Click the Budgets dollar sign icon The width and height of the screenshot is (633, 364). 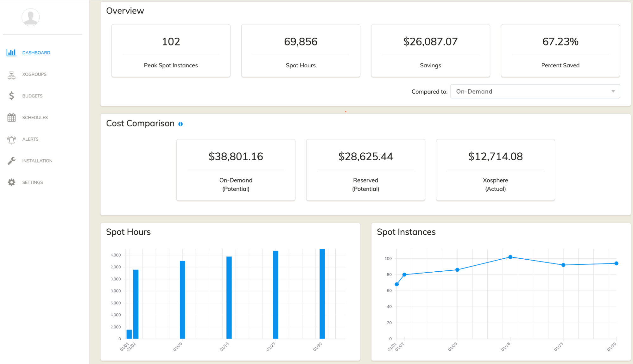tap(11, 96)
